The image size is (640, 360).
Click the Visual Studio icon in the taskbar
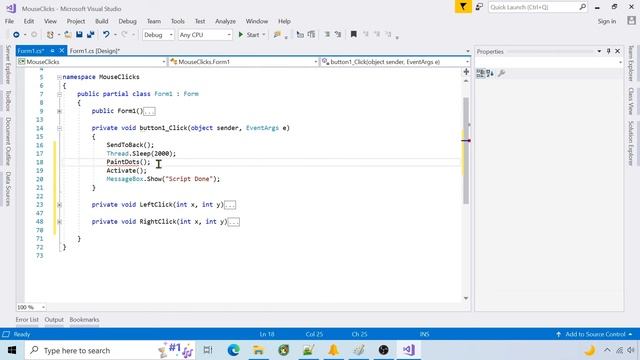tap(409, 350)
